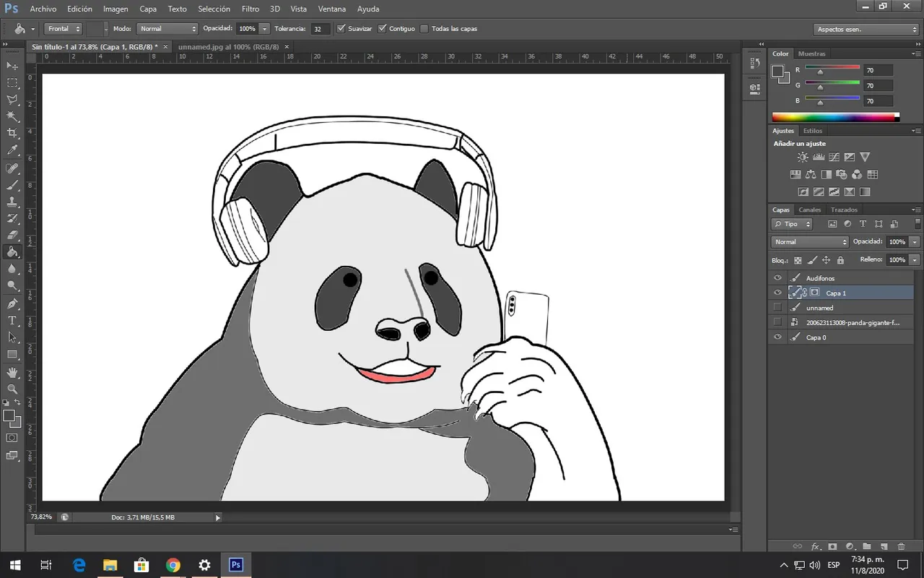The image size is (924, 578).
Task: Select the Eyedropper tool
Action: (12, 150)
